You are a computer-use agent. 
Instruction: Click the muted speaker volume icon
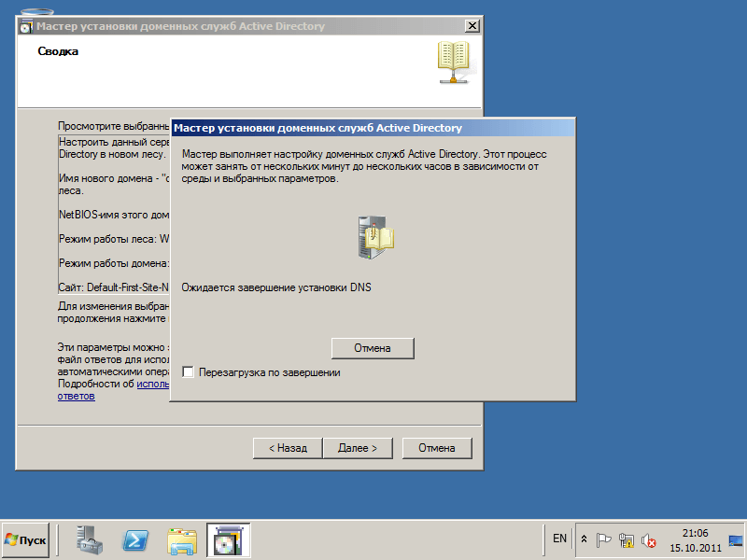tap(648, 540)
